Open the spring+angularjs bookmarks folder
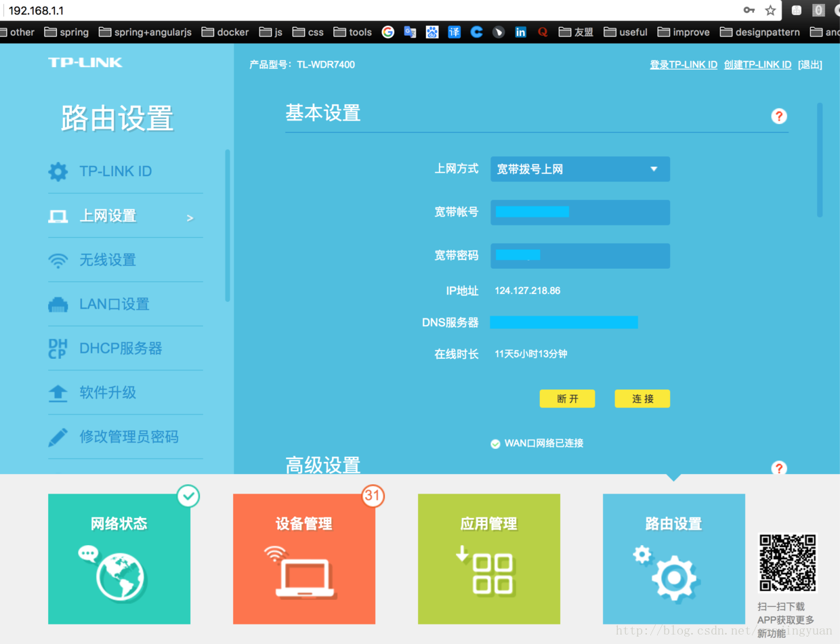This screenshot has width=840, height=644. (x=145, y=32)
